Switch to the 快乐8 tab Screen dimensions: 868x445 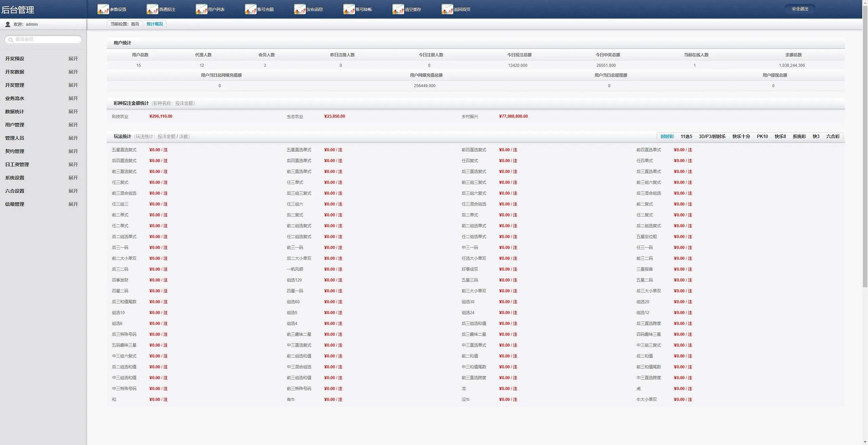click(780, 136)
